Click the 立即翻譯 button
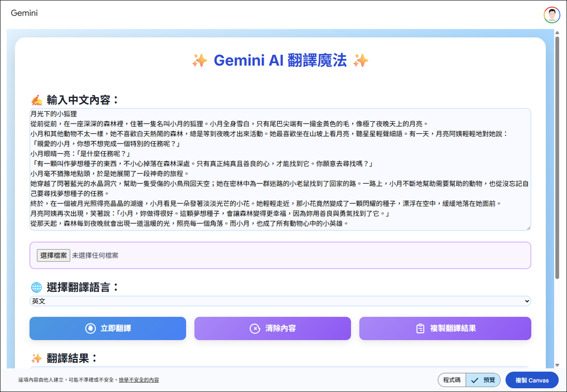 108,328
